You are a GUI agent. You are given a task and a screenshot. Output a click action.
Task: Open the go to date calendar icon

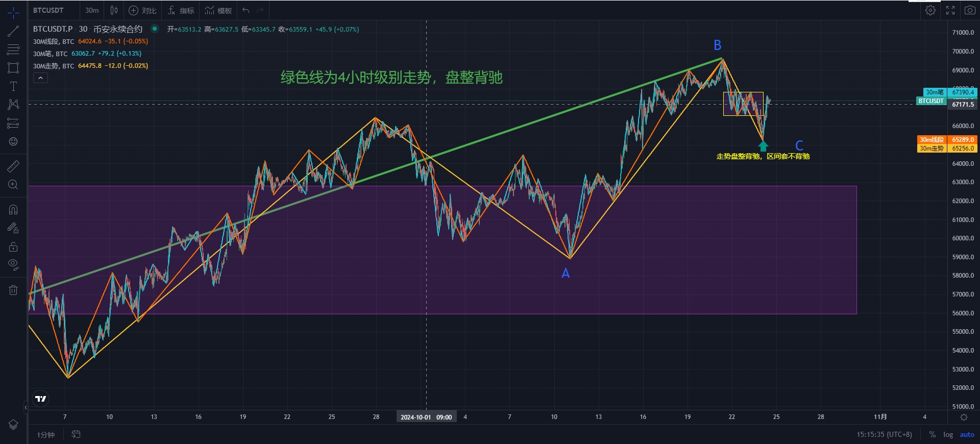[x=76, y=434]
